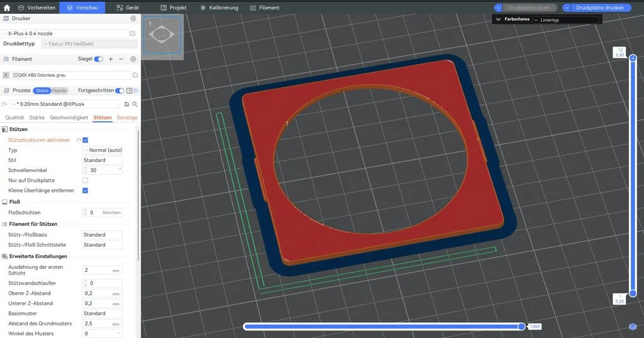The width and height of the screenshot is (644, 338).
Task: Select Objekte process scope
Action: 59,91
